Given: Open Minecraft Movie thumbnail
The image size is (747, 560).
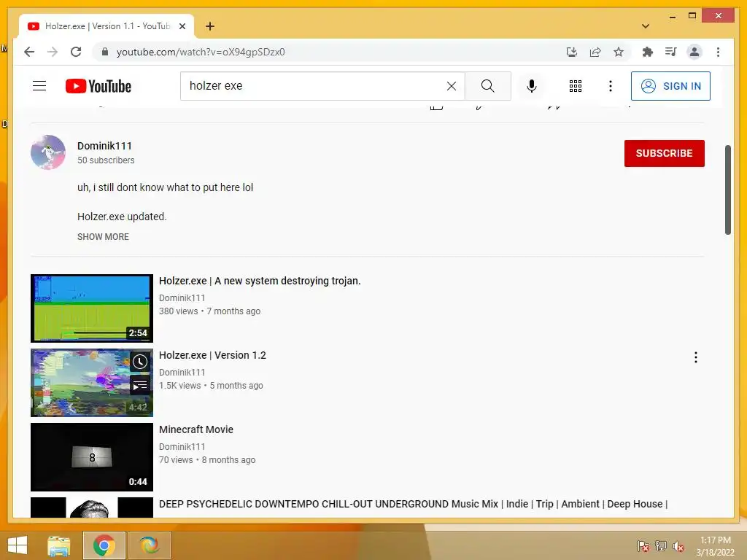Looking at the screenshot, I should pyautogui.click(x=92, y=456).
